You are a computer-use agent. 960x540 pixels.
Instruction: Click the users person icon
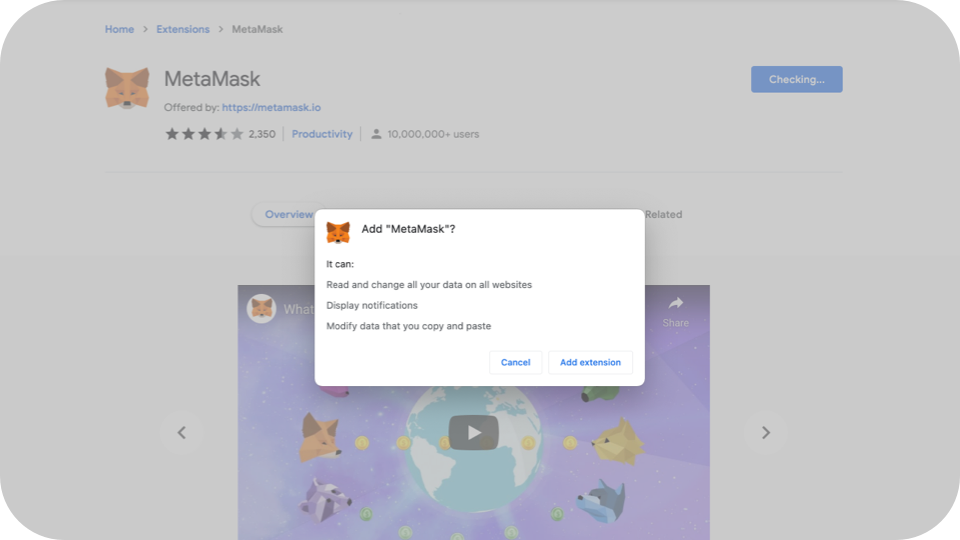click(376, 134)
